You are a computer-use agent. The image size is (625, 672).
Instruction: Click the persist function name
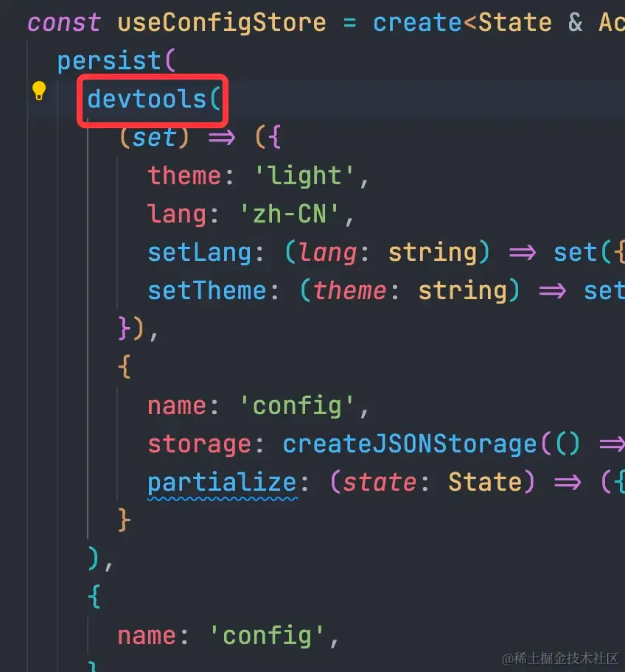click(109, 61)
